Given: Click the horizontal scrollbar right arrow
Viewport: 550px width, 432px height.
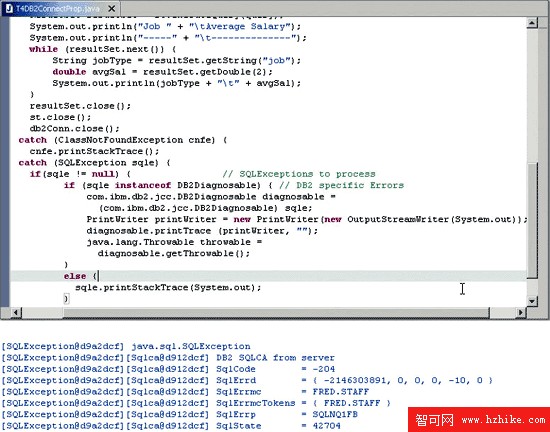Looking at the screenshot, I should click(521, 312).
